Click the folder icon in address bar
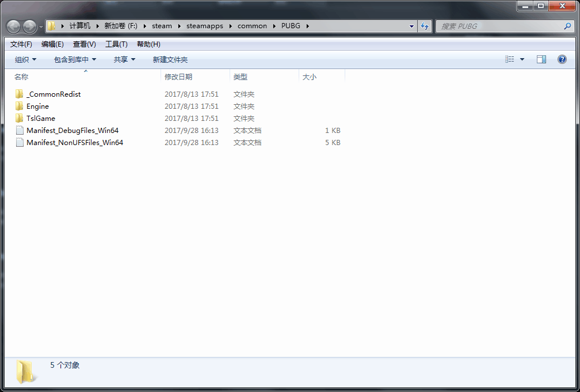Screen dimensions: 580x392 tap(52, 26)
